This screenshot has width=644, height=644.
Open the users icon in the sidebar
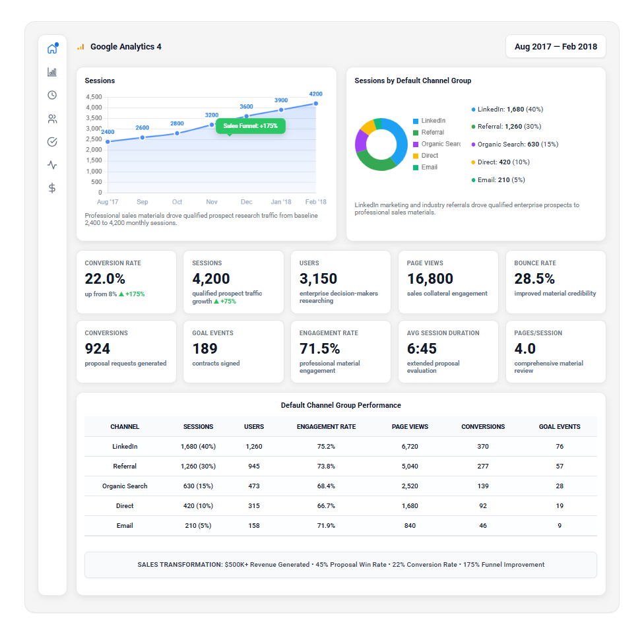pos(52,119)
